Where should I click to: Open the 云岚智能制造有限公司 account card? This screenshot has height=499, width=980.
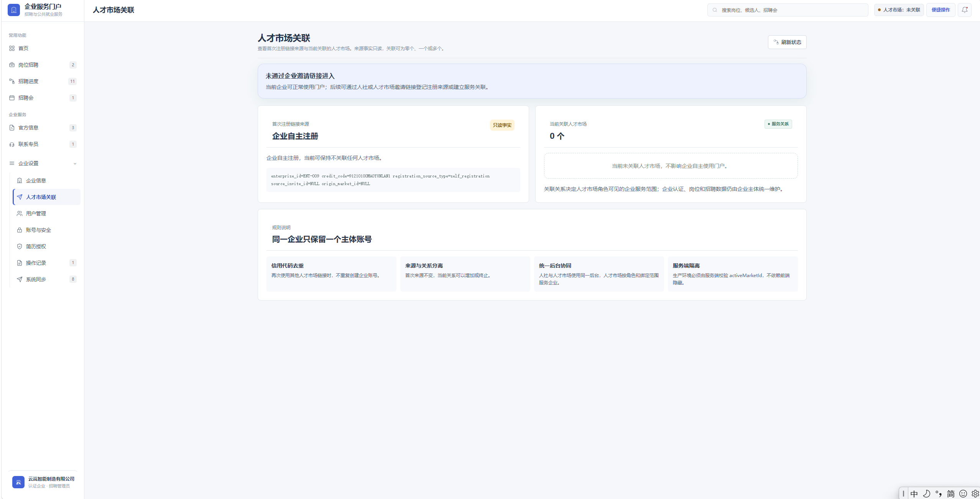pos(43,482)
